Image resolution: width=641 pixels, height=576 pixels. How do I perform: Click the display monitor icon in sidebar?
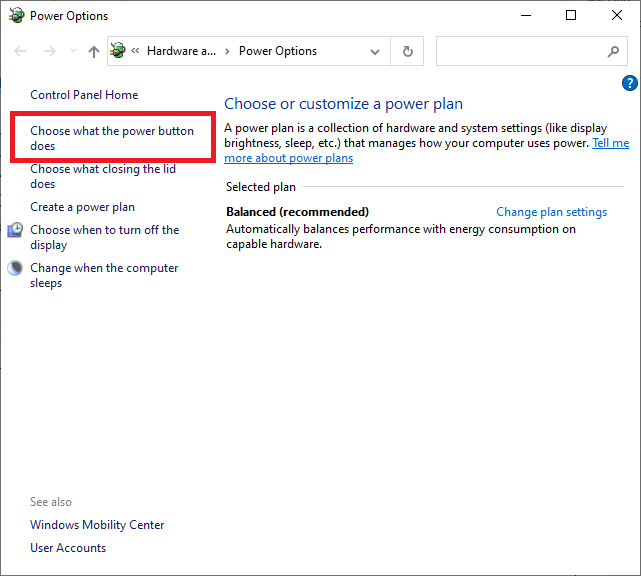(x=15, y=231)
